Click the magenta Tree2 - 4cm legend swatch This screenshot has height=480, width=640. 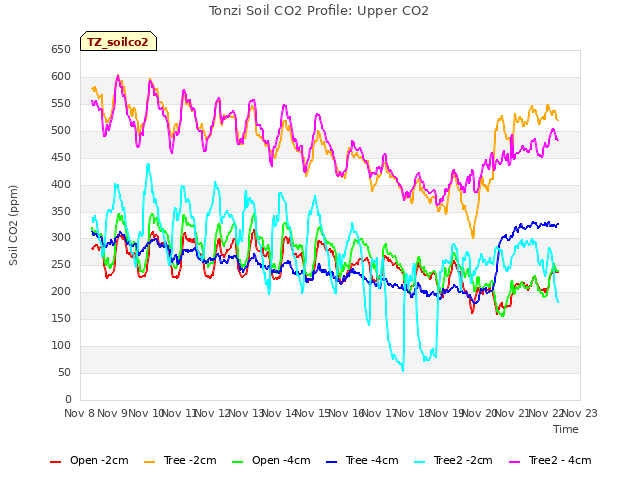click(514, 462)
